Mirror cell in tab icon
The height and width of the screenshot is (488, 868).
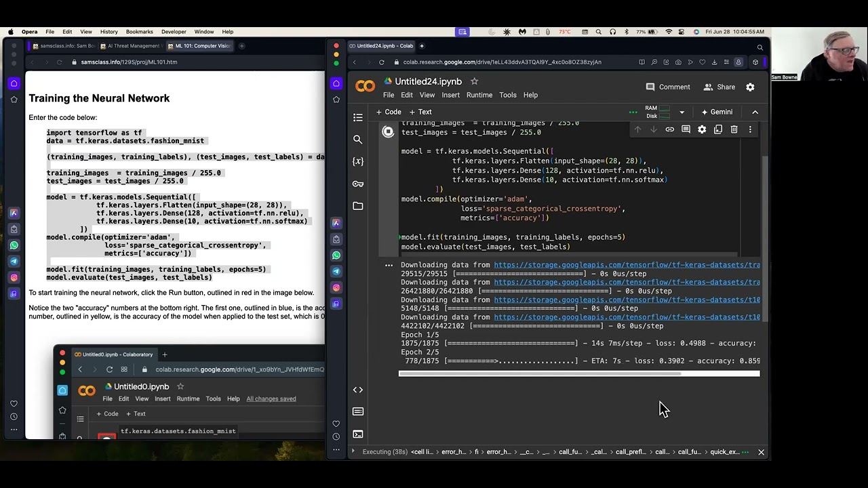[x=718, y=129]
